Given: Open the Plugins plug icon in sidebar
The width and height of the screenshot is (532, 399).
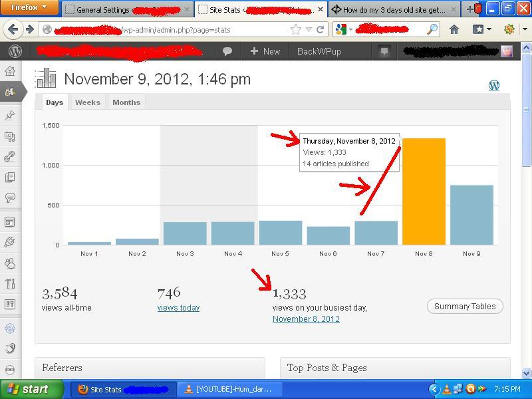Looking at the screenshot, I should click(10, 242).
